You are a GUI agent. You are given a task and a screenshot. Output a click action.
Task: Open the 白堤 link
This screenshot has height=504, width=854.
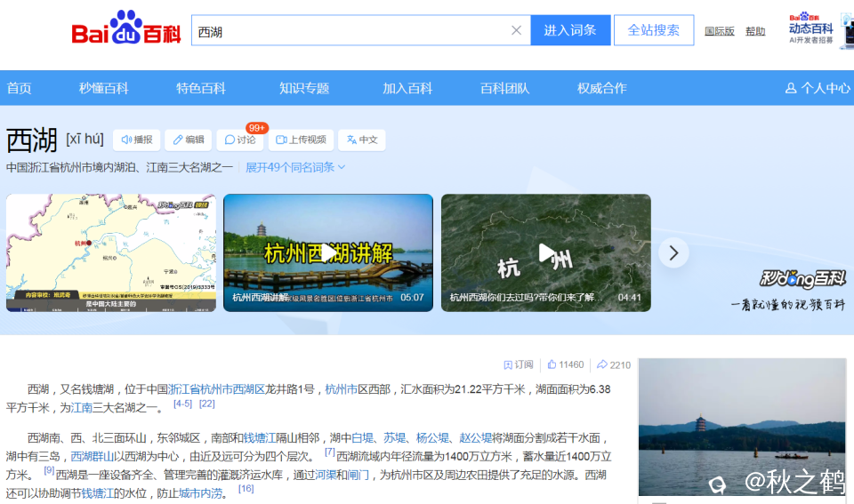point(362,438)
